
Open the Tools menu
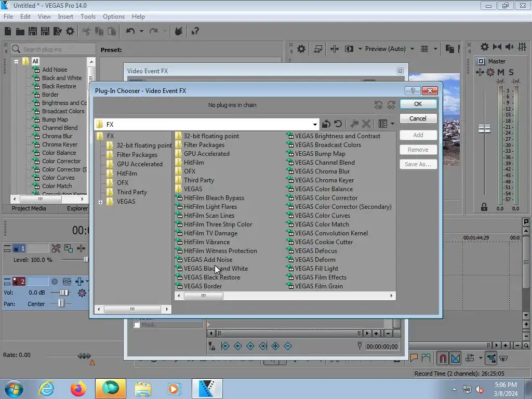[88, 16]
